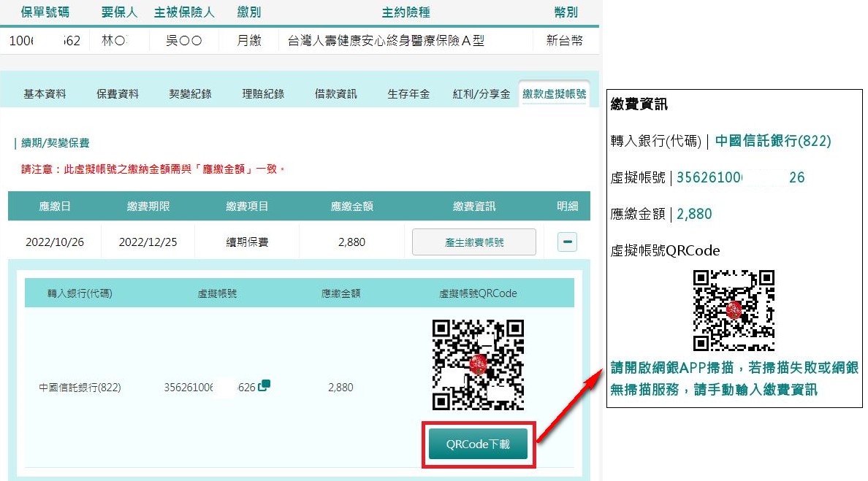Click the 新台幣 currency cell
Viewport: 868px width, 481px height.
[x=565, y=40]
